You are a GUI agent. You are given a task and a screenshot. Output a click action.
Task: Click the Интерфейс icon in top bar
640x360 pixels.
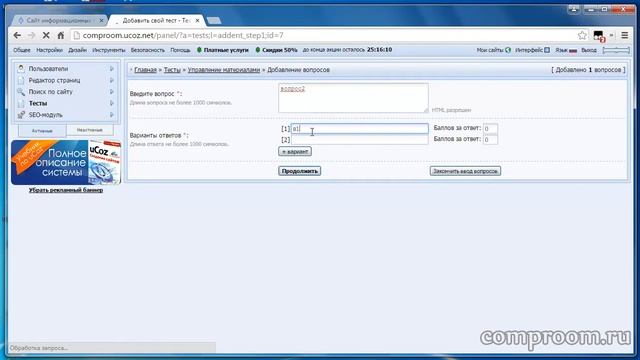coord(547,50)
